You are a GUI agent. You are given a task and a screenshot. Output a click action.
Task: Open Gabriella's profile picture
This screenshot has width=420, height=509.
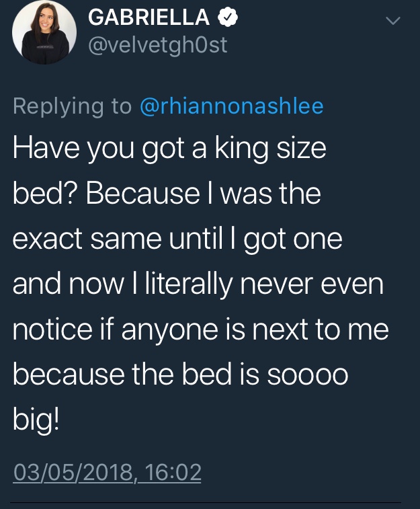[44, 33]
